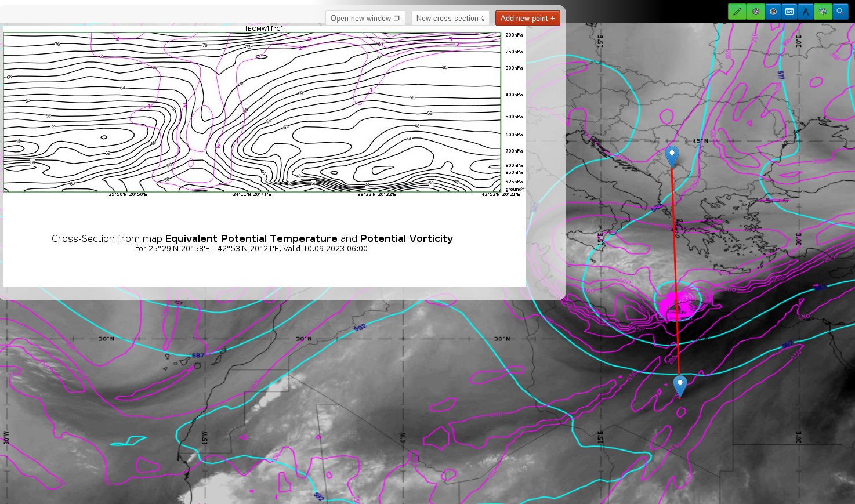Click the cross-section title caption text
The height and width of the screenshot is (504, 855).
(252, 238)
